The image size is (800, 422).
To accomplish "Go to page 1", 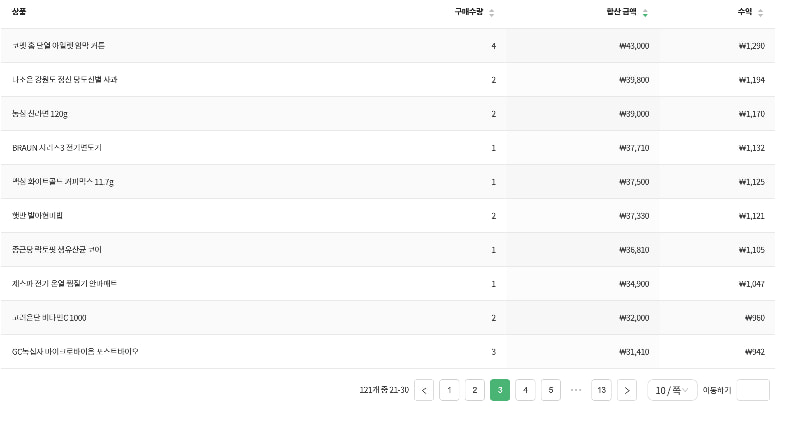I will pos(449,390).
